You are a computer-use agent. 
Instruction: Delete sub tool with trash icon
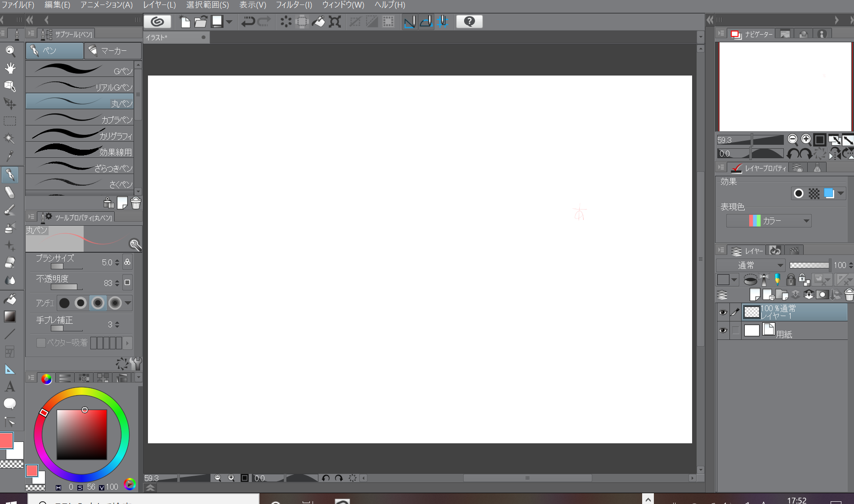136,203
